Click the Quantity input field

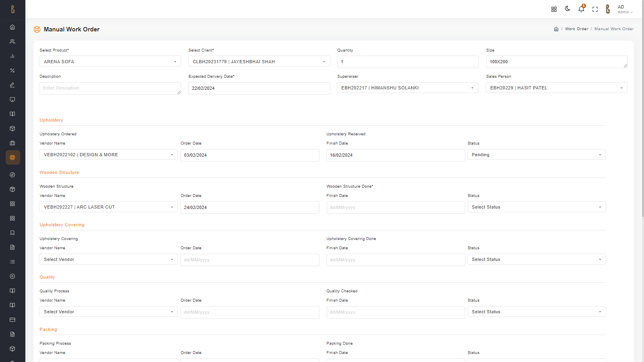408,62
